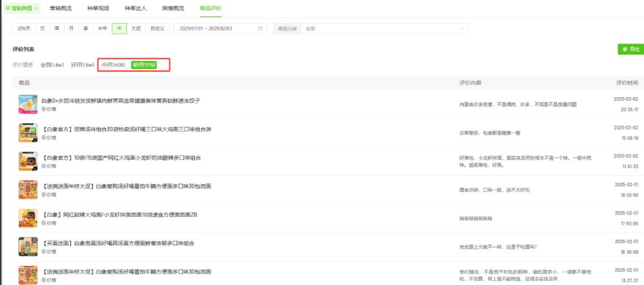Click the date range field 2025/01/01 ~ 2025/02/03
The width and height of the screenshot is (644, 285).
pos(220,29)
